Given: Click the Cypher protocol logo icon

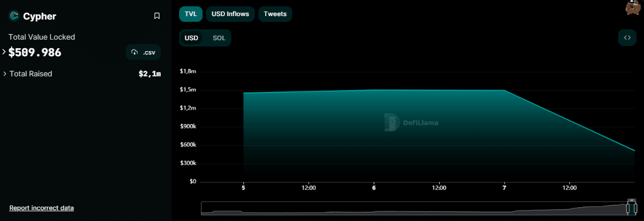Looking at the screenshot, I should (14, 16).
